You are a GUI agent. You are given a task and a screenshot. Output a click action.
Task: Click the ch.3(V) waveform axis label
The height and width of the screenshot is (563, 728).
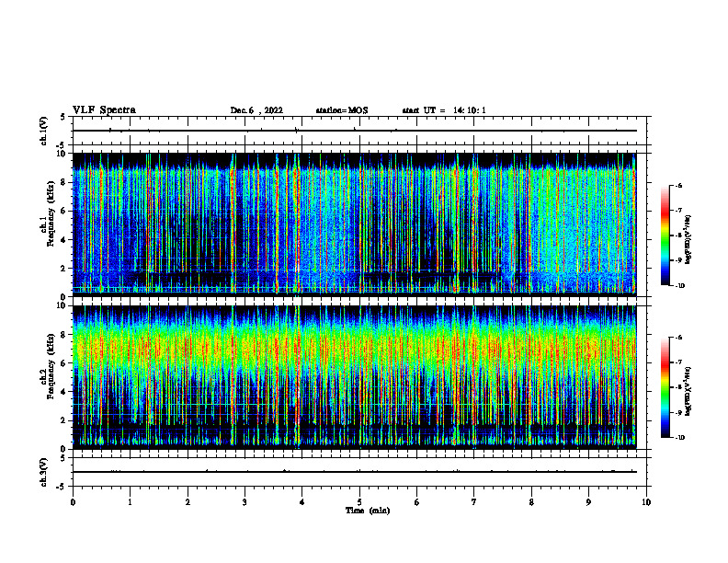pyautogui.click(x=44, y=472)
